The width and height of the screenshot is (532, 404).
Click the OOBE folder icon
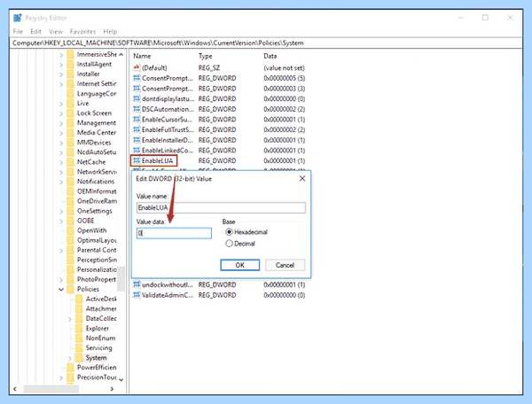pos(70,221)
